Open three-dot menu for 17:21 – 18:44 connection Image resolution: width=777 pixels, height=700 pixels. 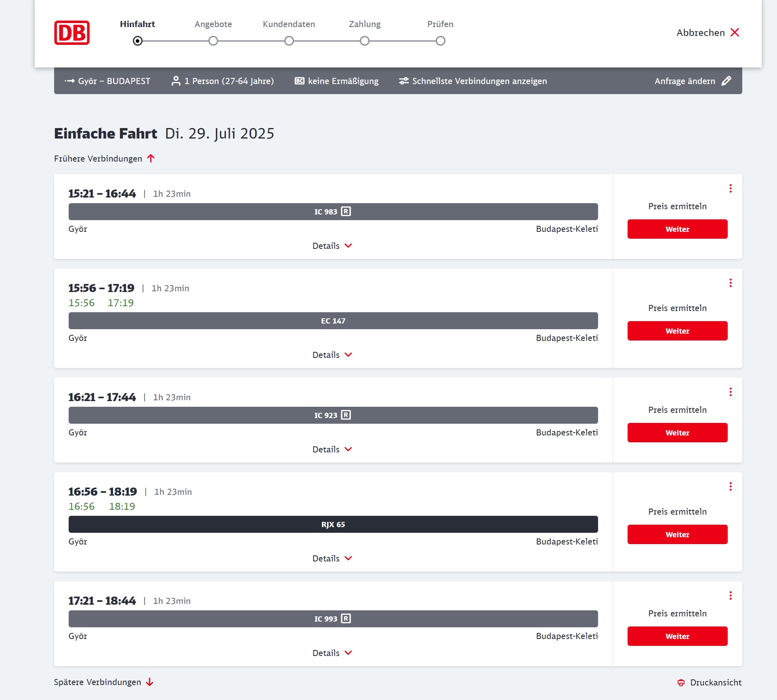point(731,596)
